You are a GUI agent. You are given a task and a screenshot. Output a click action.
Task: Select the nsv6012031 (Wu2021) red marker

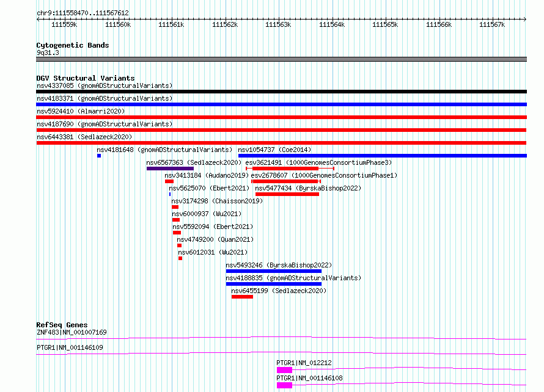click(180, 258)
